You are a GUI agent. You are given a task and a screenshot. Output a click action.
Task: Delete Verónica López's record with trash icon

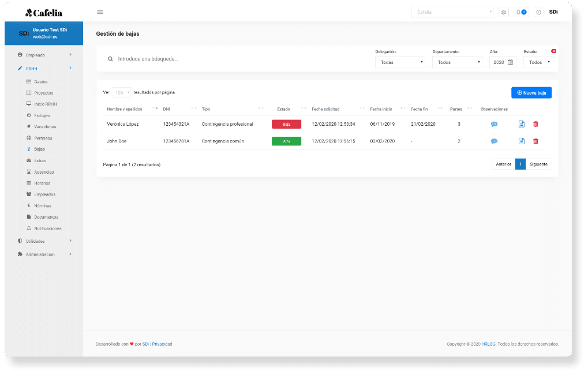coord(535,124)
